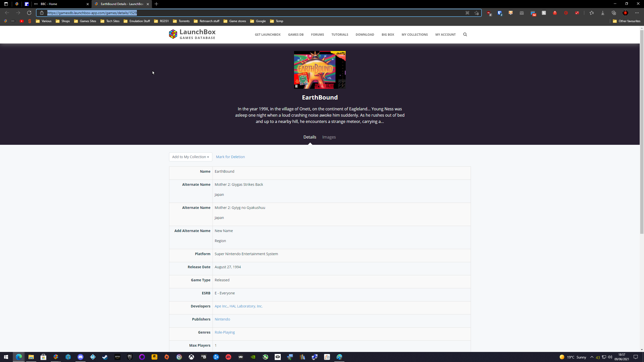The height and width of the screenshot is (362, 644).
Task: Switch to the Images tab
Action: click(329, 137)
